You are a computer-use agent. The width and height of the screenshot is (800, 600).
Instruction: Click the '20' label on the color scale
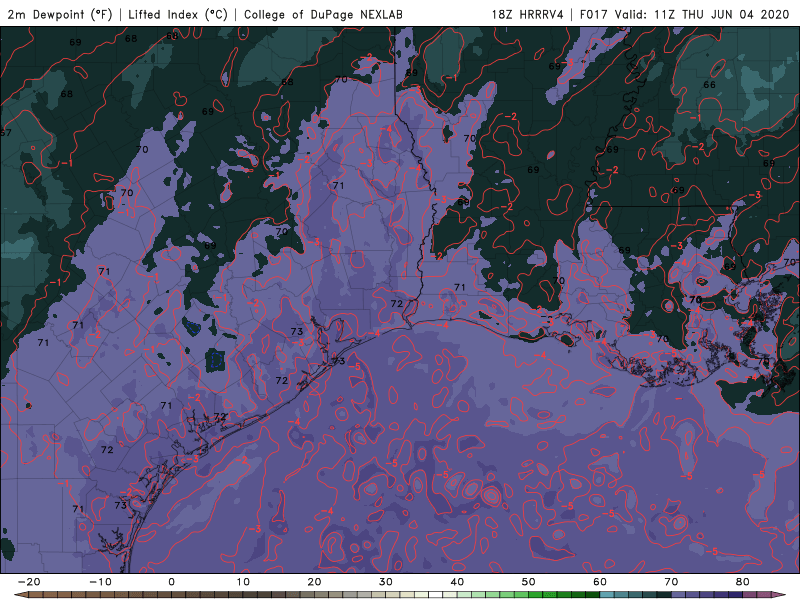(314, 582)
